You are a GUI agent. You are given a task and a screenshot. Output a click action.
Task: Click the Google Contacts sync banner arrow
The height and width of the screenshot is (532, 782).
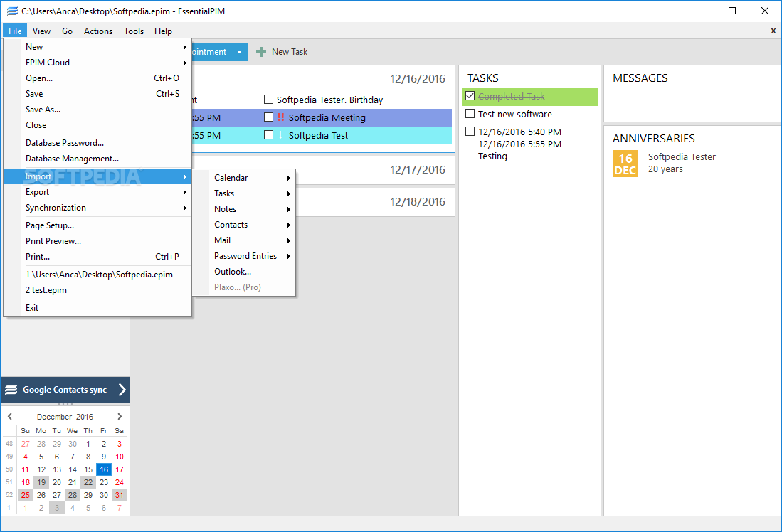click(122, 390)
